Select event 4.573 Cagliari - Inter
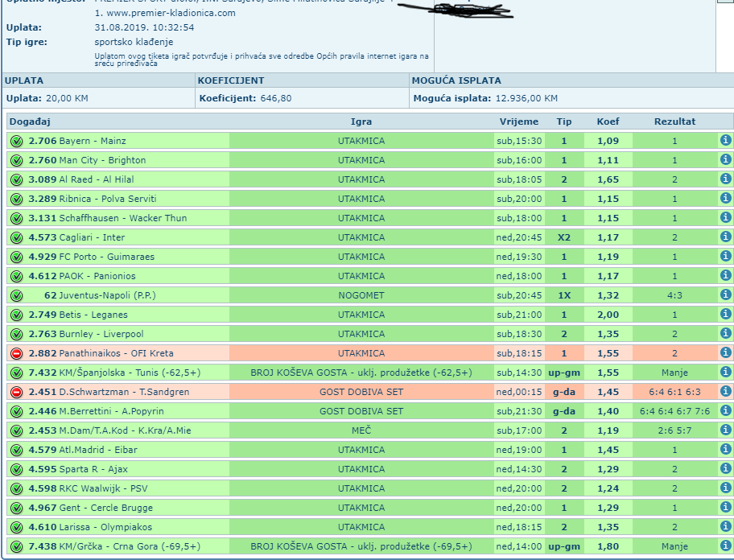734x560 pixels. pos(76,237)
